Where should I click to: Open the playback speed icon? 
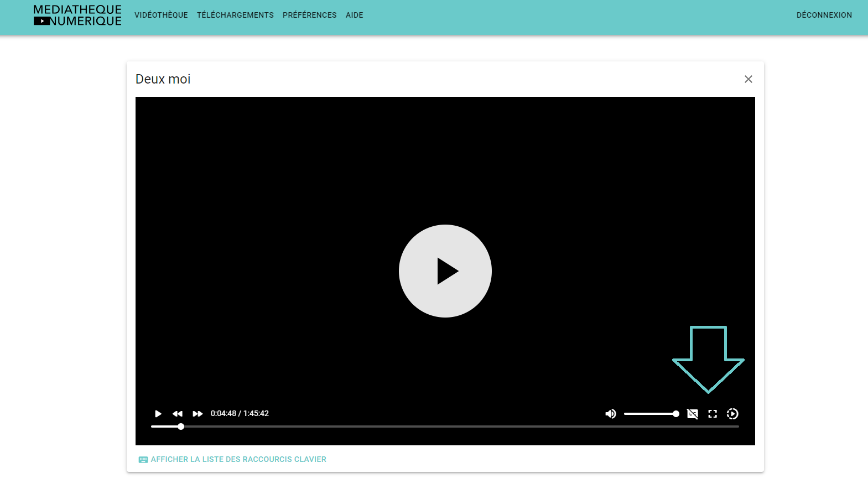coord(732,414)
